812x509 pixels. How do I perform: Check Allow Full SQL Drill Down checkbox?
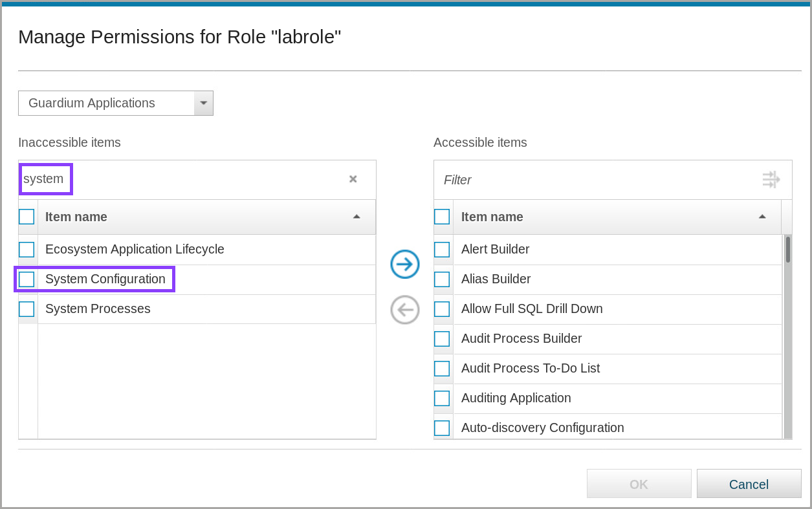tap(442, 309)
